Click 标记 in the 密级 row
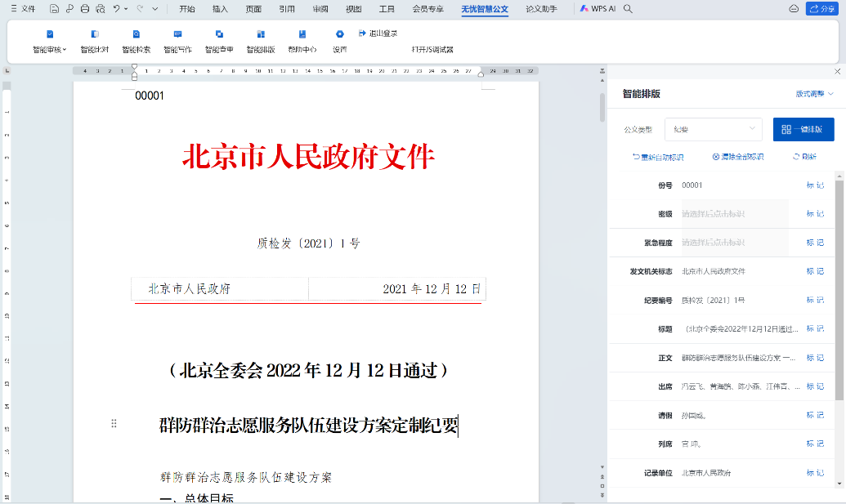 click(x=815, y=214)
